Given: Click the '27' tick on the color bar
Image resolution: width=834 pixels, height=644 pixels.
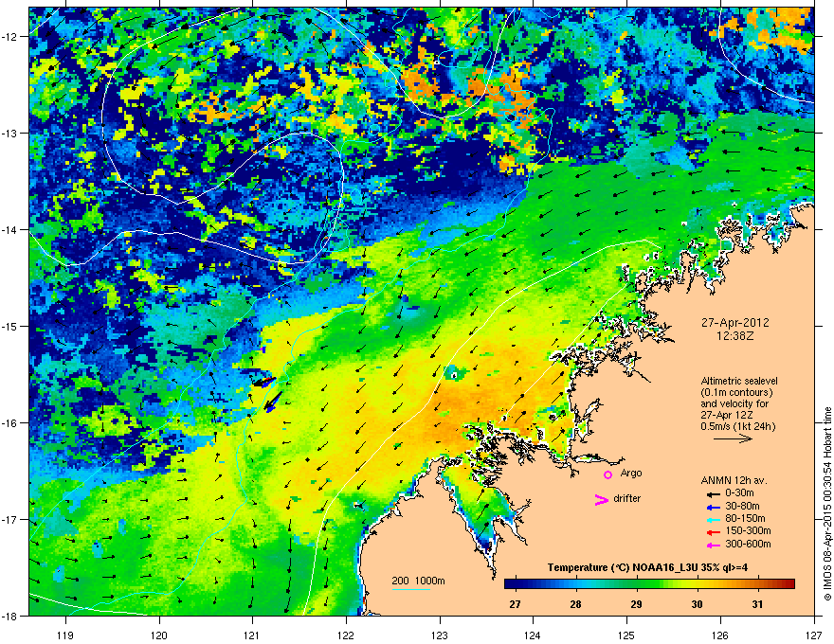Looking at the screenshot, I should pos(515,604).
